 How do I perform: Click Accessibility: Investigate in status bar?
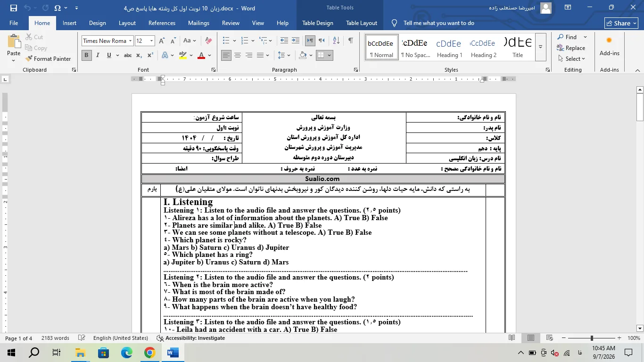click(x=190, y=338)
